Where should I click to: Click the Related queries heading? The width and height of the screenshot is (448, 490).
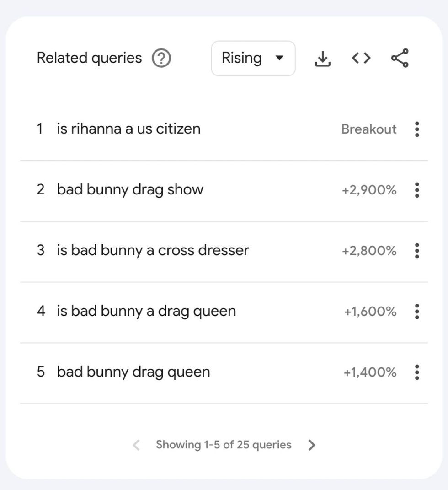click(x=89, y=58)
